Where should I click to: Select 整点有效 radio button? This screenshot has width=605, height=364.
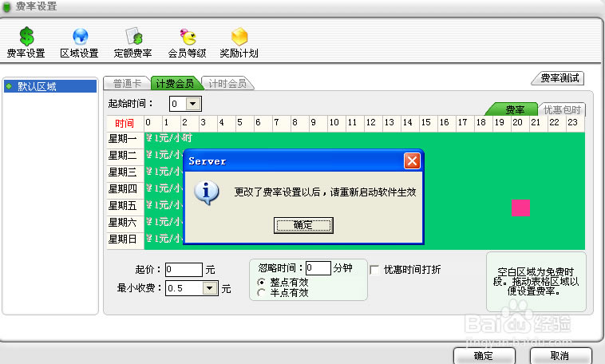click(x=262, y=283)
